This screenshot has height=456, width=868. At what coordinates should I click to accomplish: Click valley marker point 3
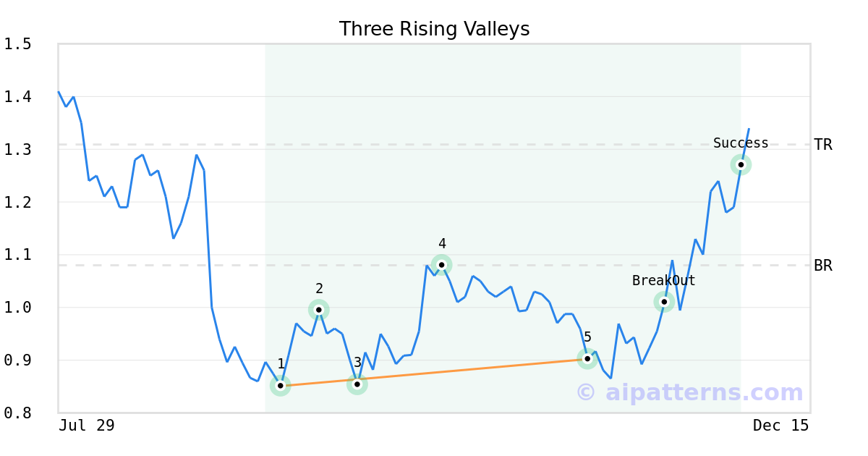tap(357, 384)
